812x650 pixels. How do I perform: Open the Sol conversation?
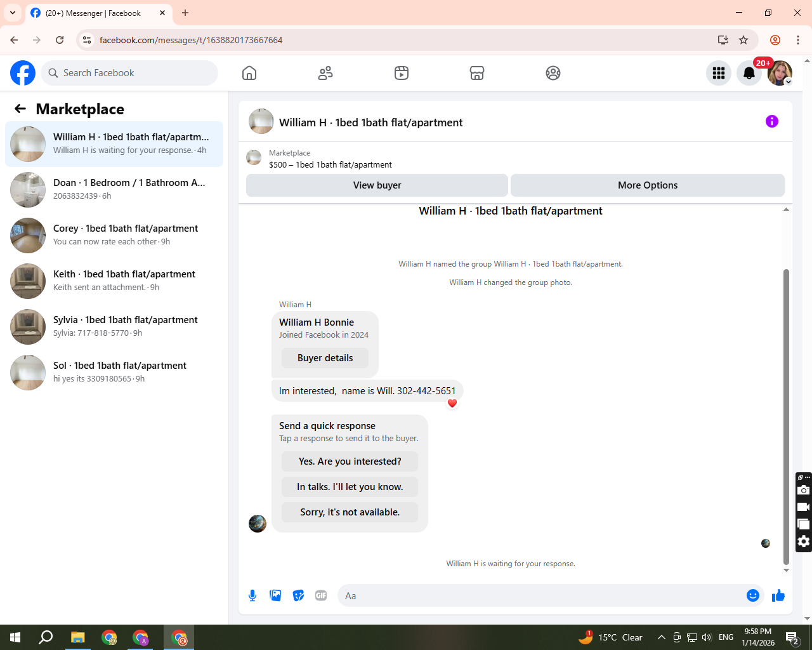[x=114, y=373]
